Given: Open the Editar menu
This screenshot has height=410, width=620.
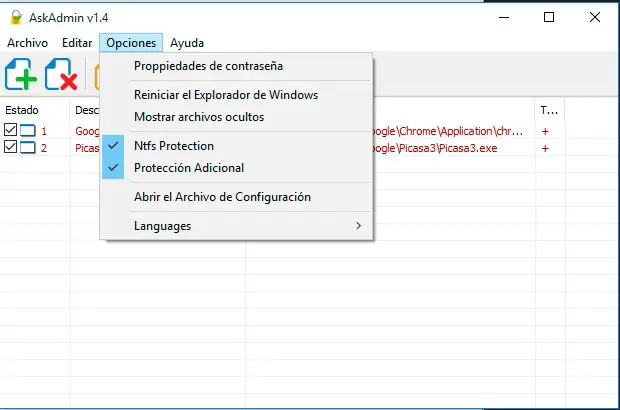Looking at the screenshot, I should pos(77,43).
